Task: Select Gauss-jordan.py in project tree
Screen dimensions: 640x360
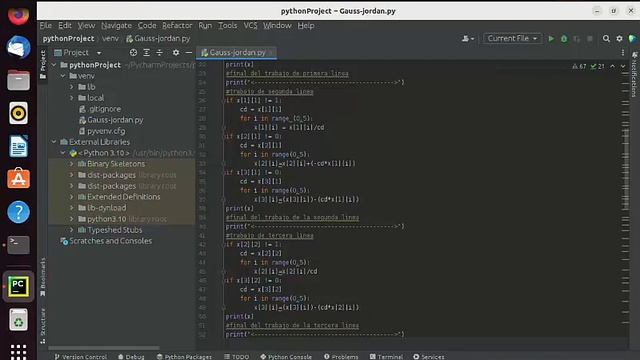Action: [111, 120]
